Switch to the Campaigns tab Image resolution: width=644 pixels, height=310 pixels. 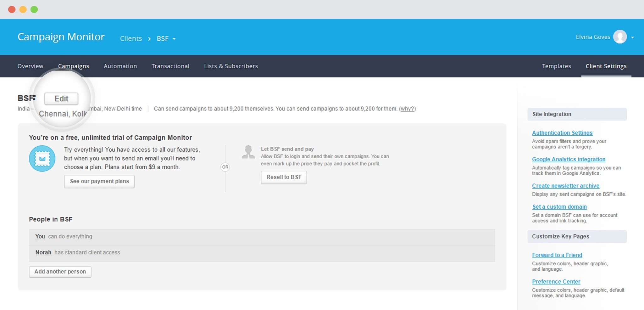tap(74, 66)
